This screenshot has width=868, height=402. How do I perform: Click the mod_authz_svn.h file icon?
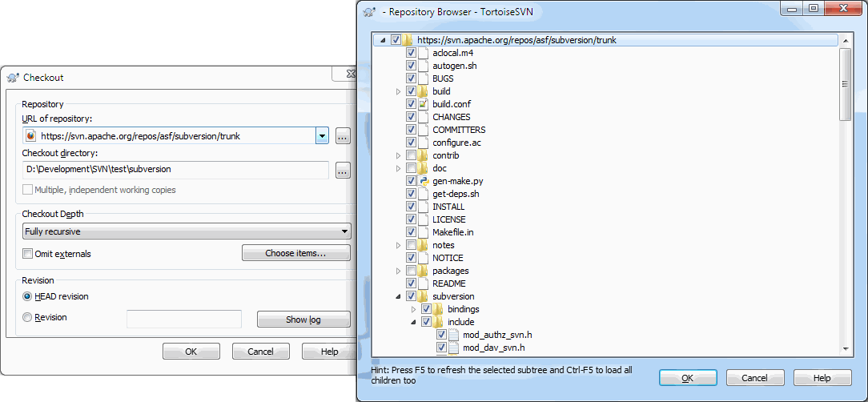[454, 335]
